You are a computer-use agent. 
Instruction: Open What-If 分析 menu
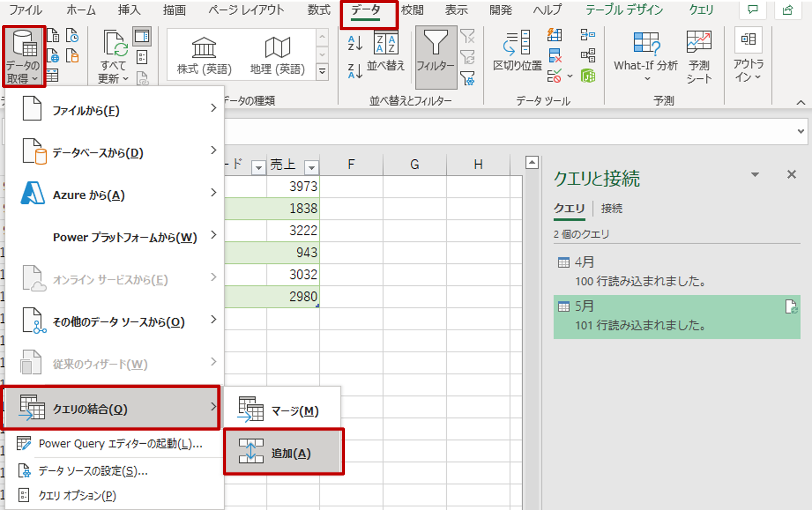coord(646,56)
